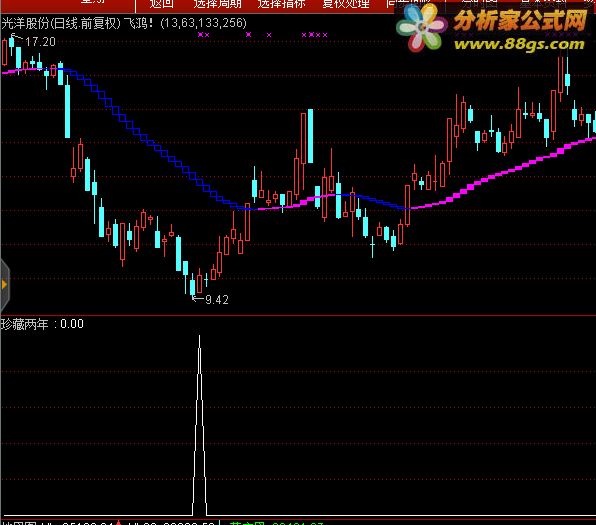Click the 珍藏两年 : 0.00 indicator label

(x=43, y=324)
